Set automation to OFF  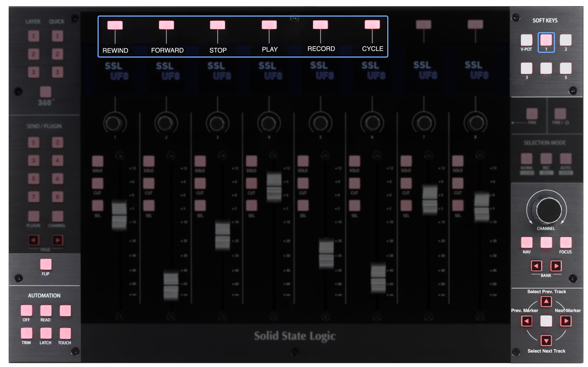click(26, 311)
